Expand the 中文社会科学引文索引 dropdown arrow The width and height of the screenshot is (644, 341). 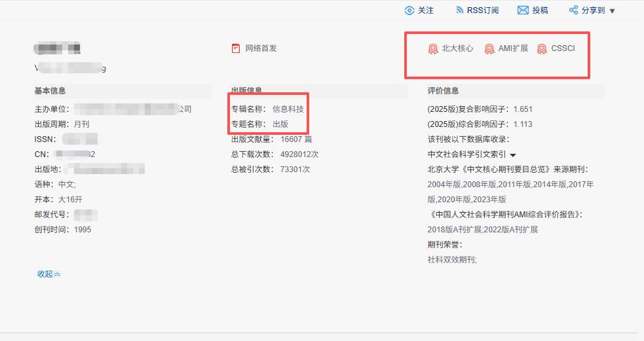point(513,155)
